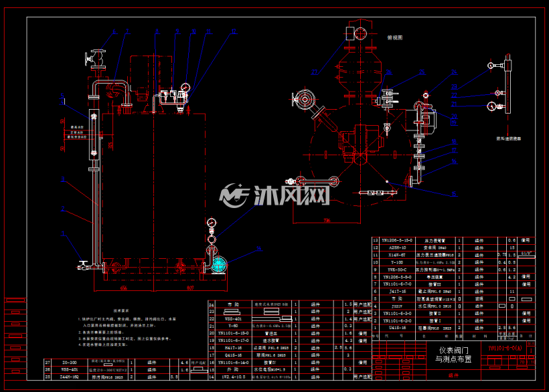Select the YN1101-6-3-0 code cell

coord(397,313)
